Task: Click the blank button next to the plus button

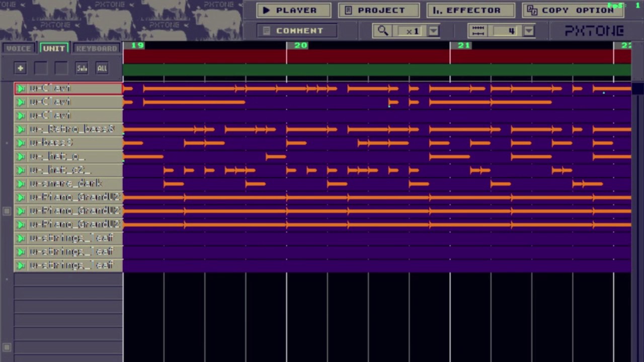Action: tap(41, 68)
